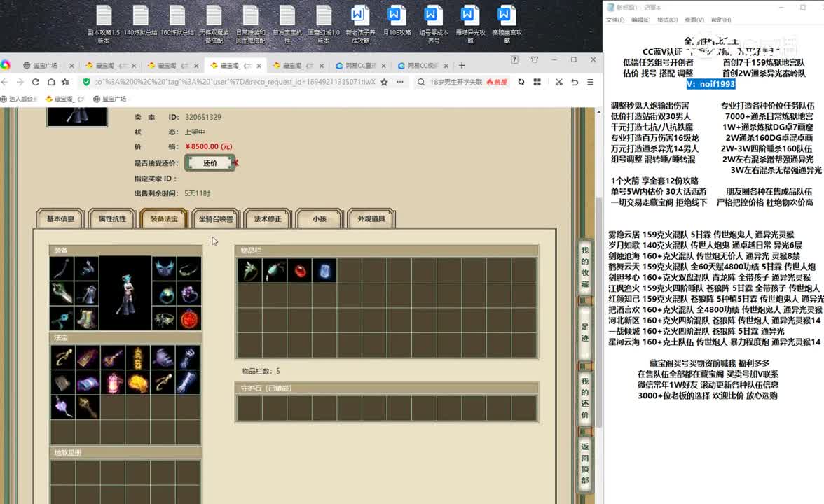Screen dimensions: 824x504
Task: Open the browser extensions grid icon
Action: click(537, 82)
